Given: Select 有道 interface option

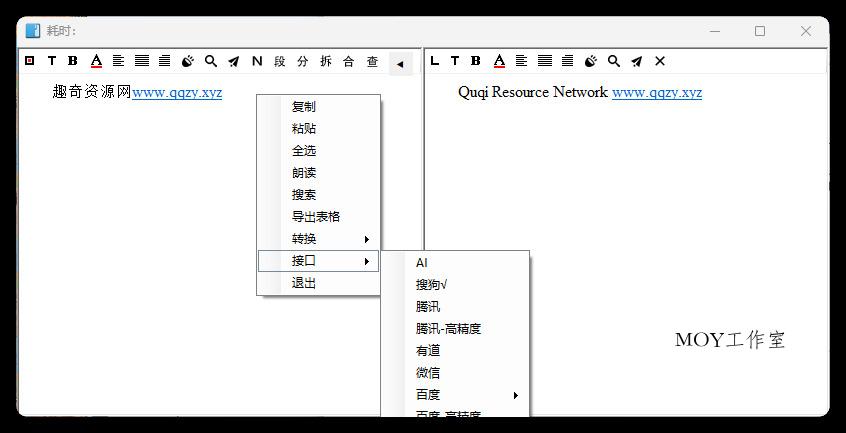Looking at the screenshot, I should (x=455, y=351).
